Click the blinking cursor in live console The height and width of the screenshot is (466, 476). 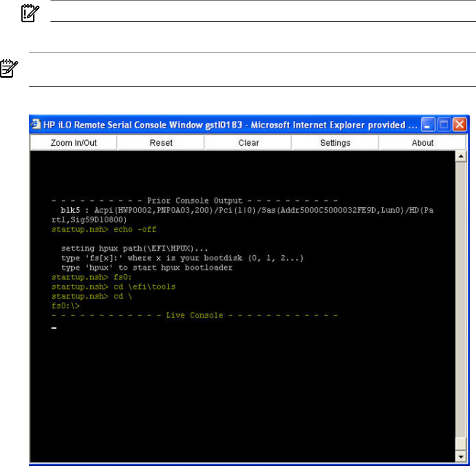tap(54, 328)
